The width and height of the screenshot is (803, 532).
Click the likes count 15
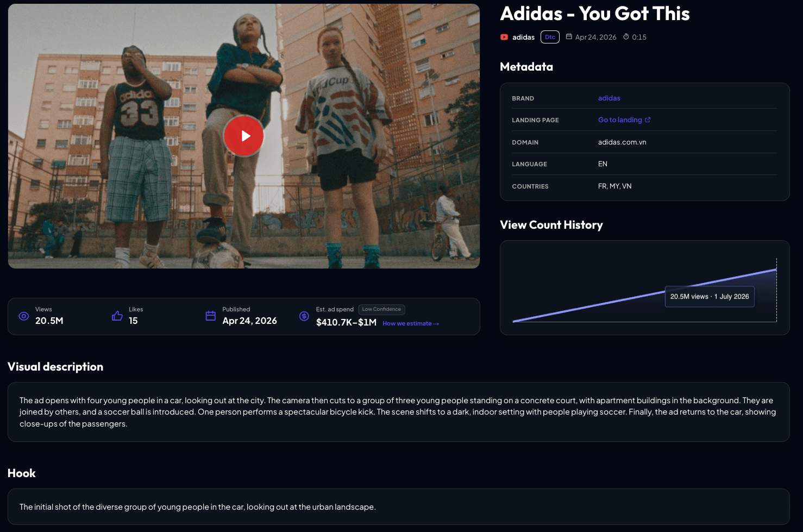(133, 321)
